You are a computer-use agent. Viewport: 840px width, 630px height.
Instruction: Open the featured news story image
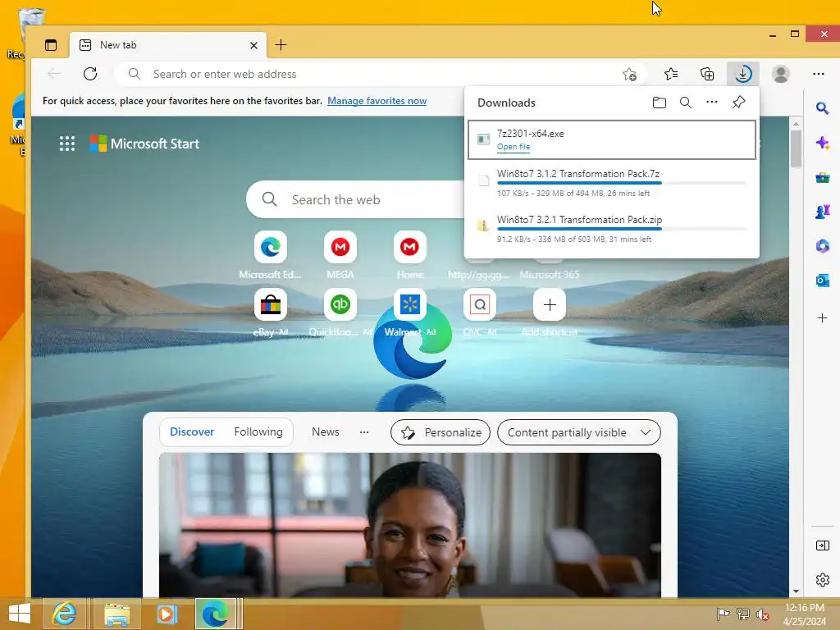tap(410, 525)
